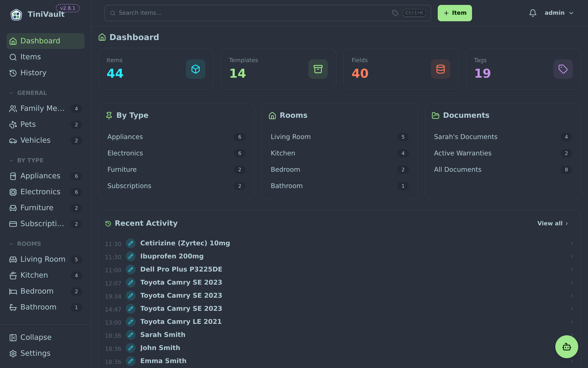Open Family Members in the sidebar
Viewport: 588px width, 368px height.
(x=46, y=109)
